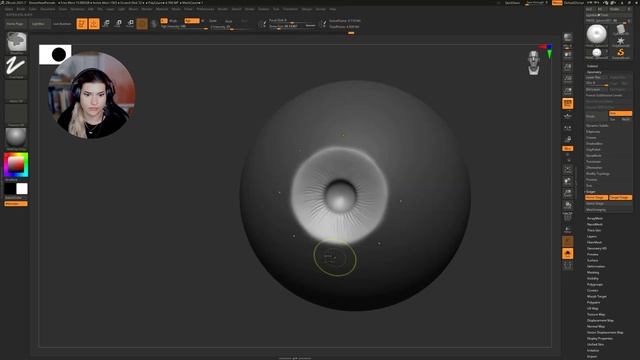640x360 pixels.
Task: Select the small sphere tool thumbnail
Action: [x=596, y=53]
